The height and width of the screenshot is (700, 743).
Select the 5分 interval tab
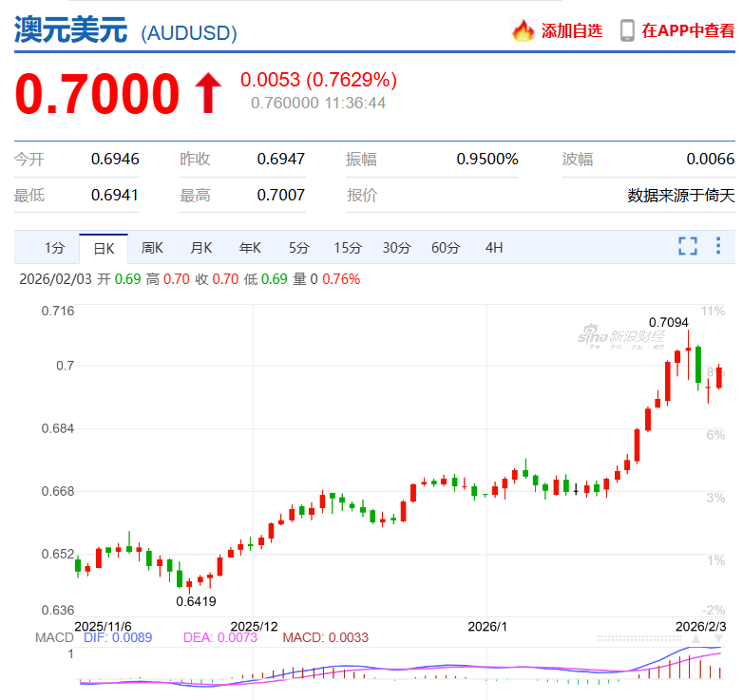pos(299,248)
